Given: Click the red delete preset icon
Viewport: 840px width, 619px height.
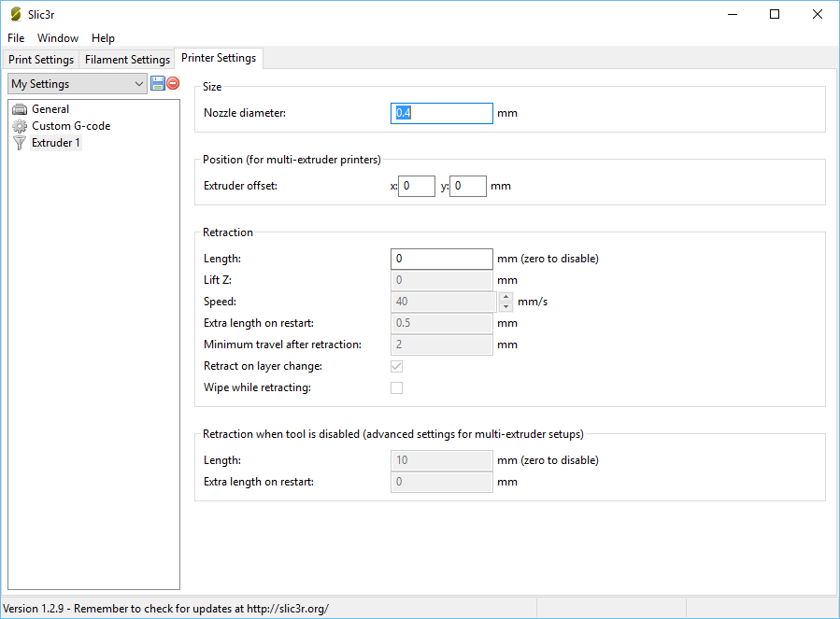Looking at the screenshot, I should point(173,83).
